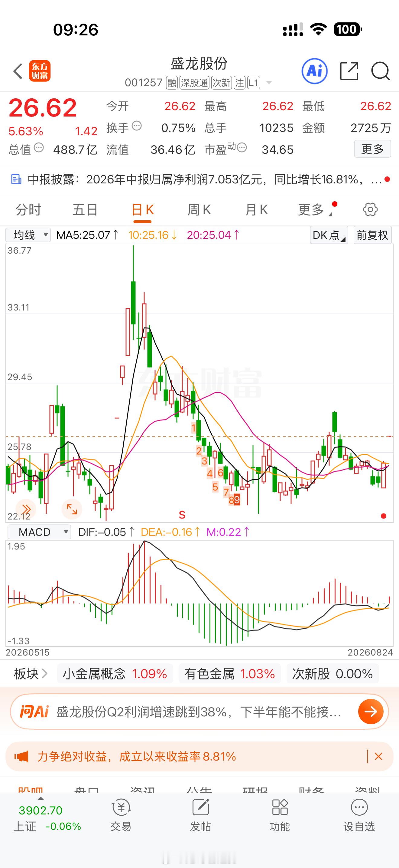Viewport: 399px width, 868px height.
Task: Tap the 20:25.04 MA20 value label
Action: pos(213,235)
